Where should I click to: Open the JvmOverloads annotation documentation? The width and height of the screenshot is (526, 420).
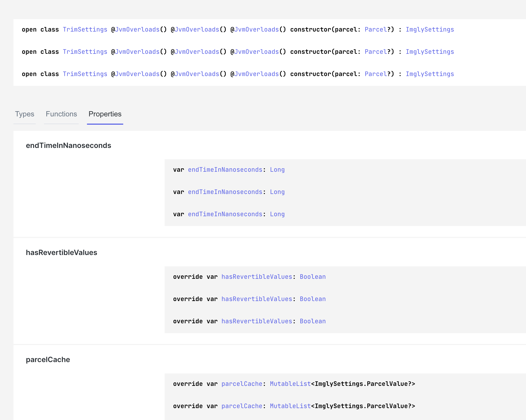[x=137, y=29]
